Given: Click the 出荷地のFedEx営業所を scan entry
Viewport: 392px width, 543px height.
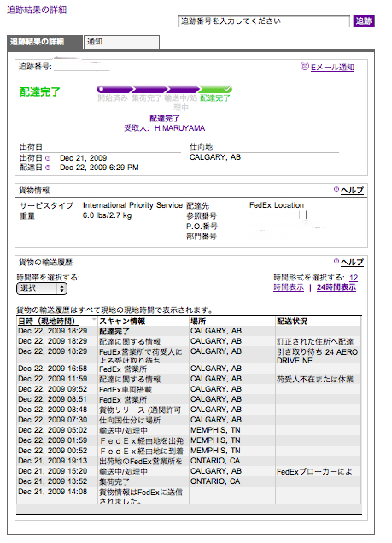Looking at the screenshot, I should pos(141,461).
